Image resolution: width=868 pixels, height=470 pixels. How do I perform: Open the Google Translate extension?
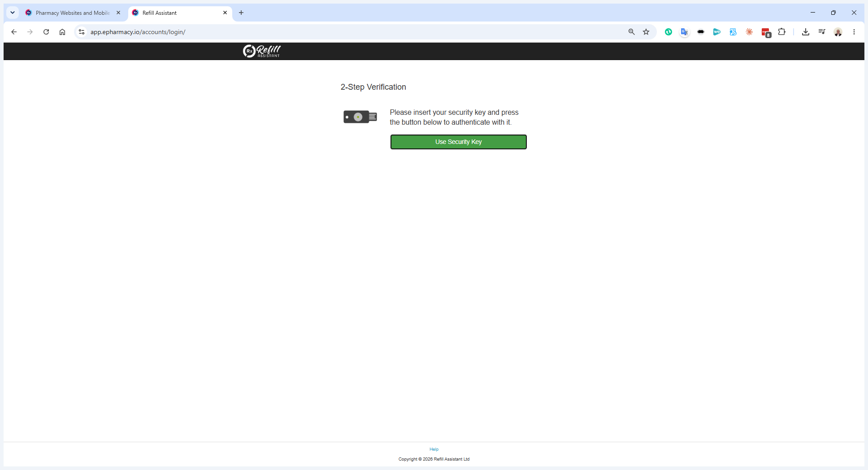(x=685, y=32)
